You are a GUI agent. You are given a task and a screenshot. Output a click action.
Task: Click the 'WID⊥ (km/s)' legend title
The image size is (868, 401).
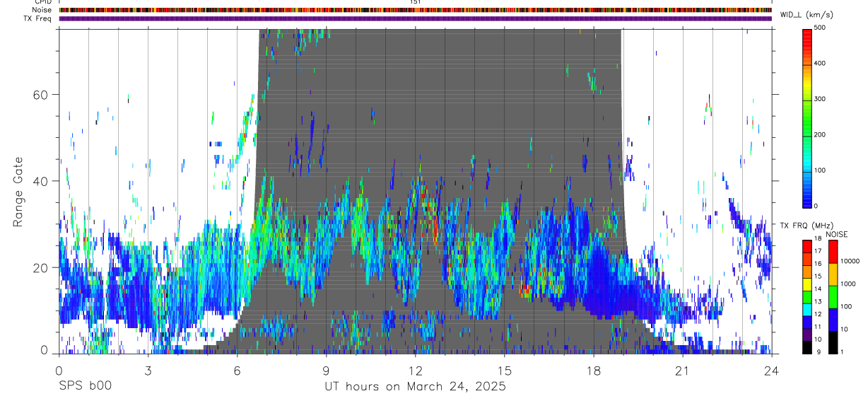tap(808, 15)
